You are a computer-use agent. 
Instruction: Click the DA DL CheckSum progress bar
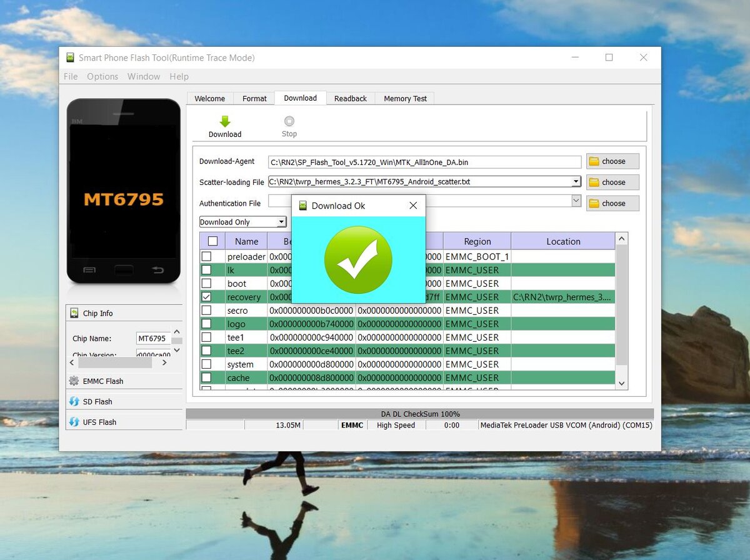[x=420, y=414]
